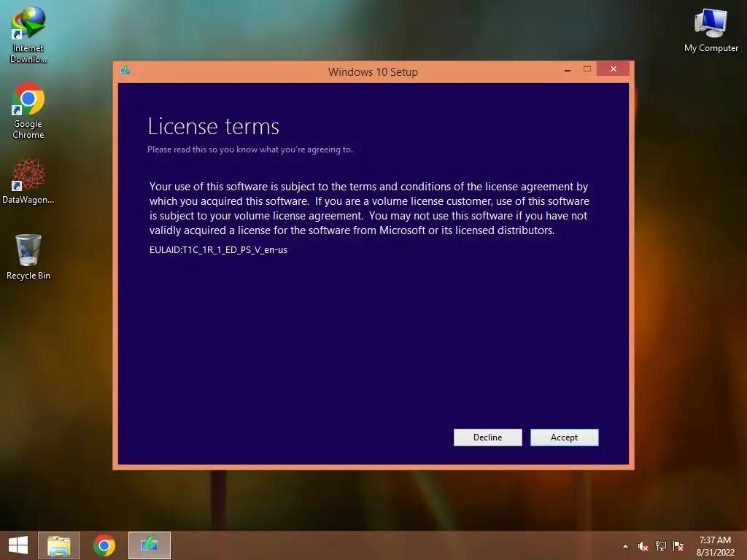
Task: Show hidden system tray icons
Action: pyautogui.click(x=625, y=546)
